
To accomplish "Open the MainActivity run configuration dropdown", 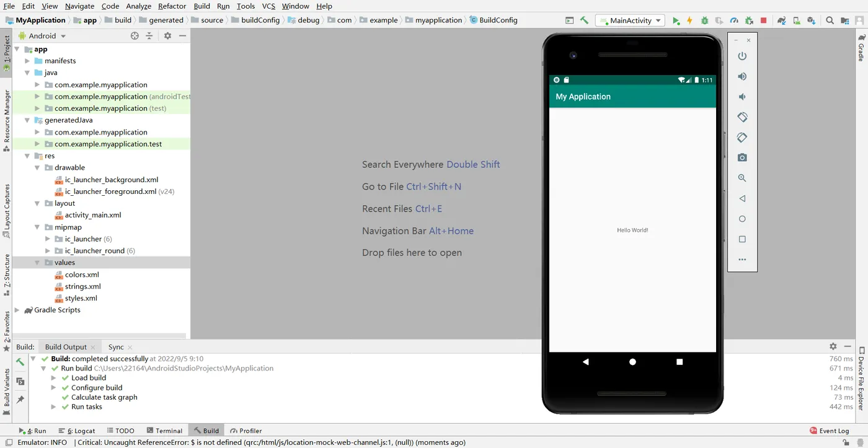I will coord(630,20).
